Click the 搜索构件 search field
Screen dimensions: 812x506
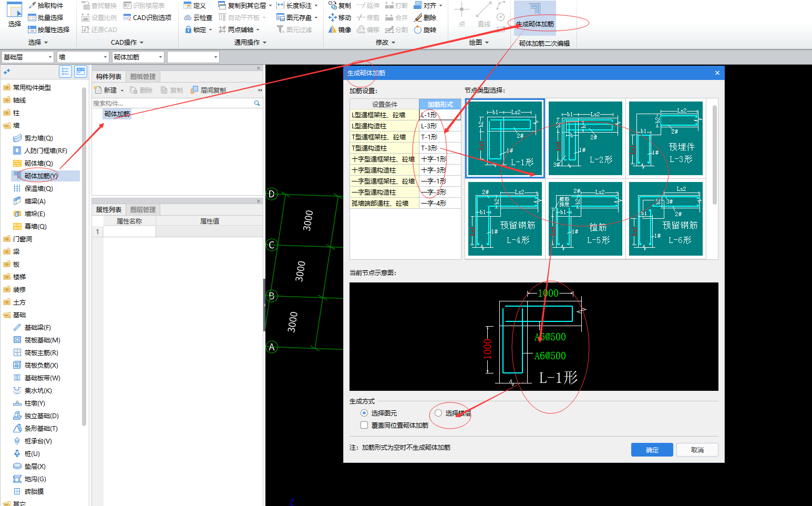click(173, 103)
